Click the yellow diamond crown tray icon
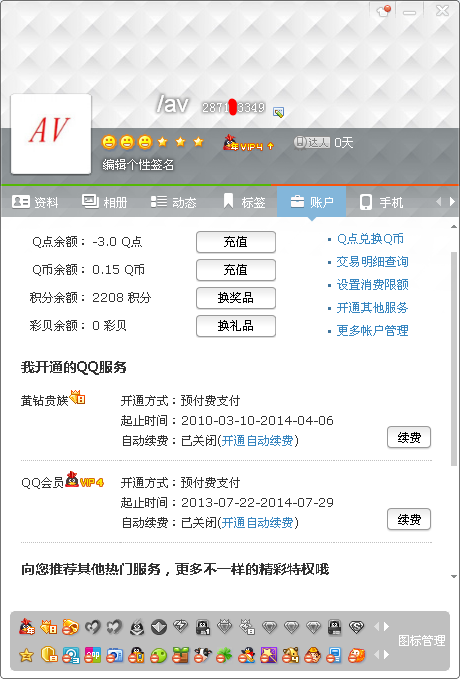Viewport: 460px width, 679px height. [x=49, y=627]
